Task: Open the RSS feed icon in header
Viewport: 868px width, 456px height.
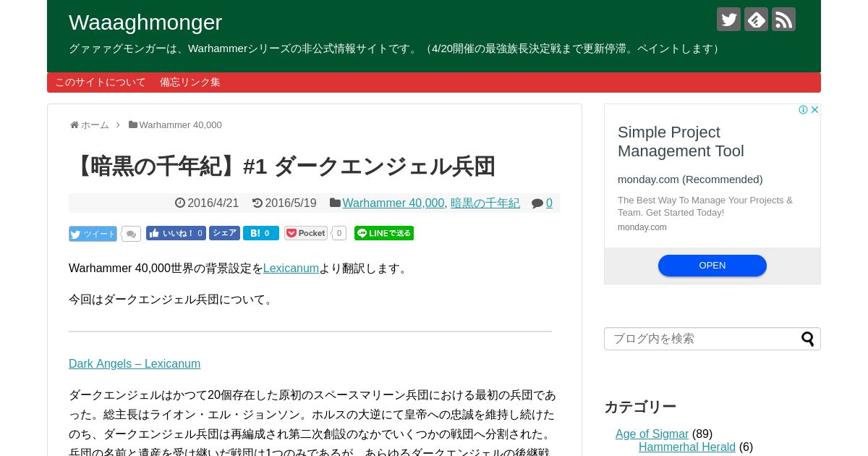Action: point(783,20)
